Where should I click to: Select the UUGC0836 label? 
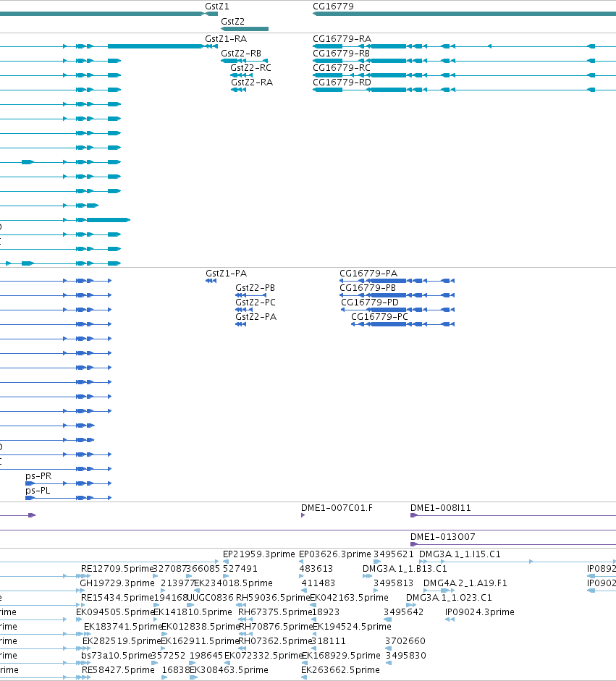tap(210, 598)
